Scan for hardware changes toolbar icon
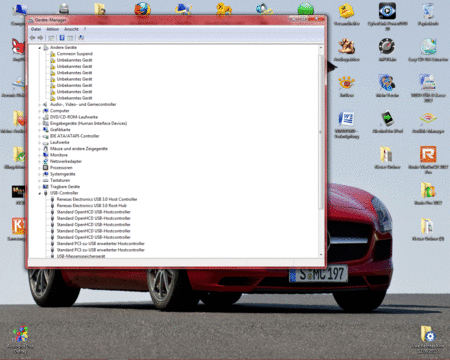The width and height of the screenshot is (450, 360). coord(81,38)
